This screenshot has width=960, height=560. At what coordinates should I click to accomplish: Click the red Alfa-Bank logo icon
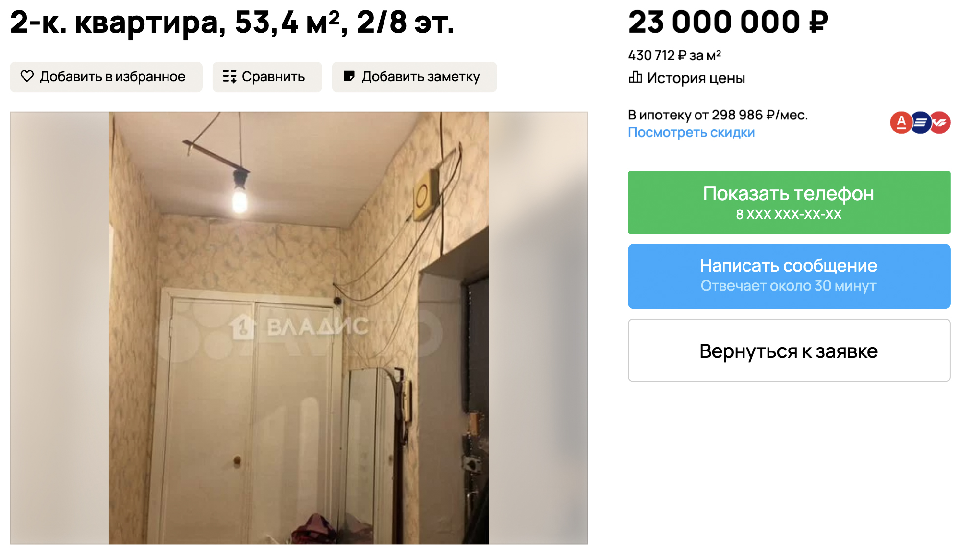point(901,122)
